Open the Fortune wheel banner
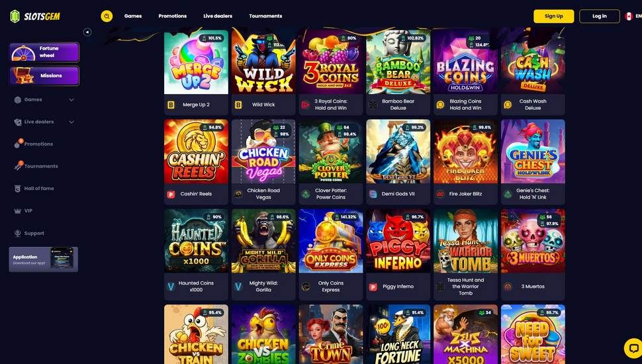 click(x=44, y=52)
